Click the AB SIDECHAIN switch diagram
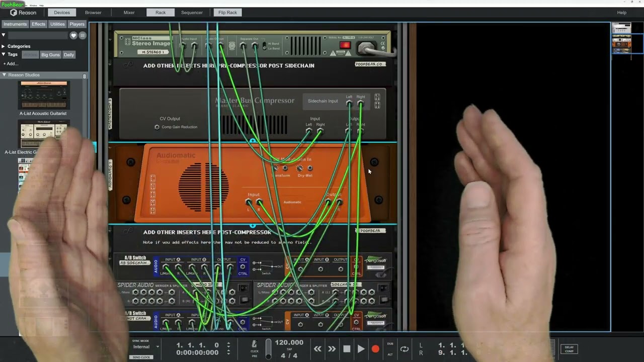The image size is (644, 362). point(266,266)
